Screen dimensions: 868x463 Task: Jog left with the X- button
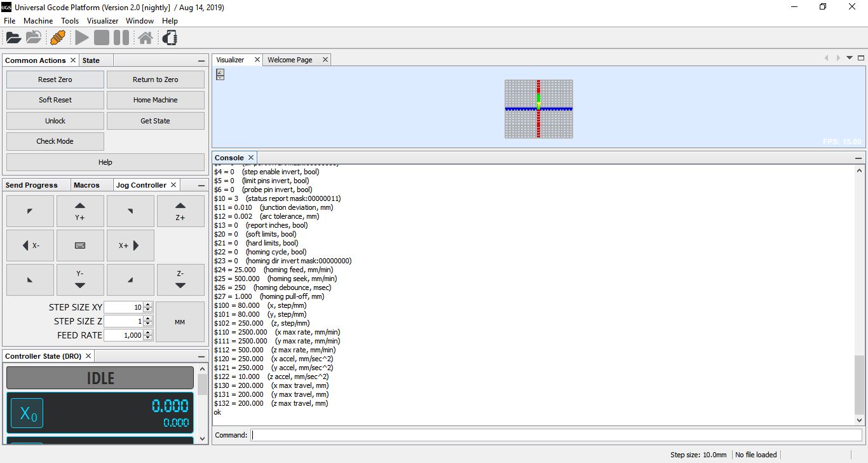(30, 245)
